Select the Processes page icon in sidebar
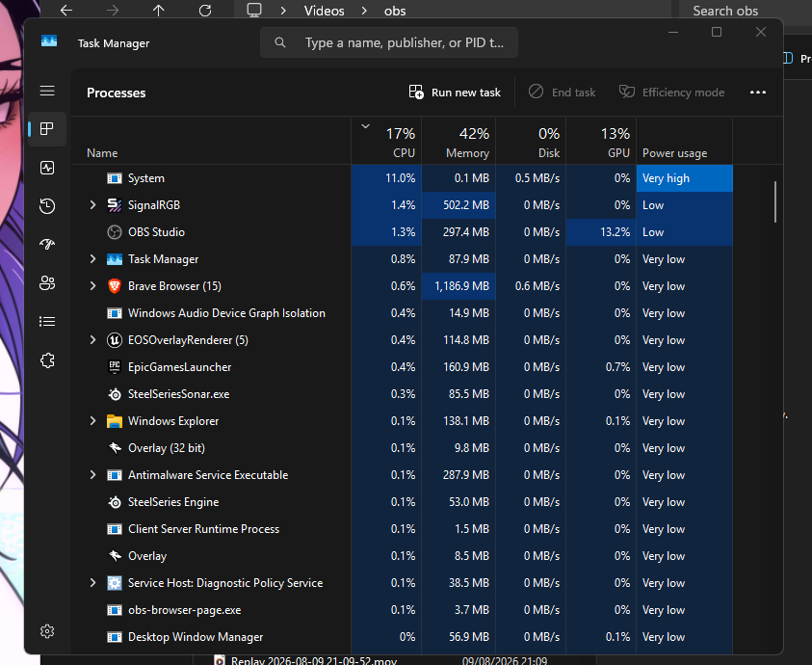 pyautogui.click(x=47, y=129)
